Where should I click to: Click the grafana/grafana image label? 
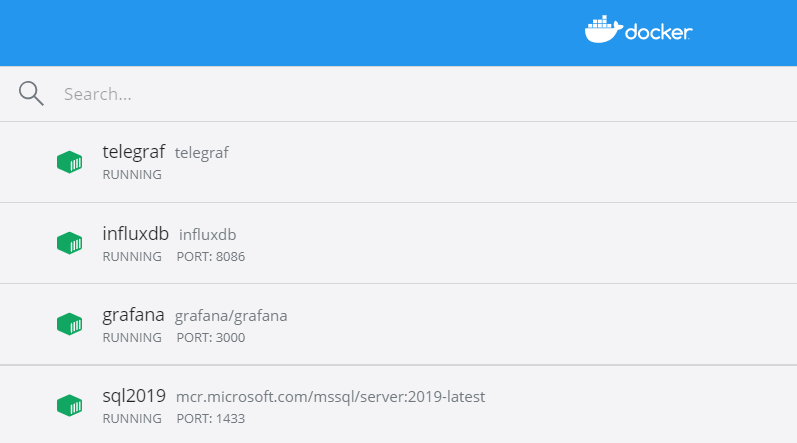(x=231, y=316)
